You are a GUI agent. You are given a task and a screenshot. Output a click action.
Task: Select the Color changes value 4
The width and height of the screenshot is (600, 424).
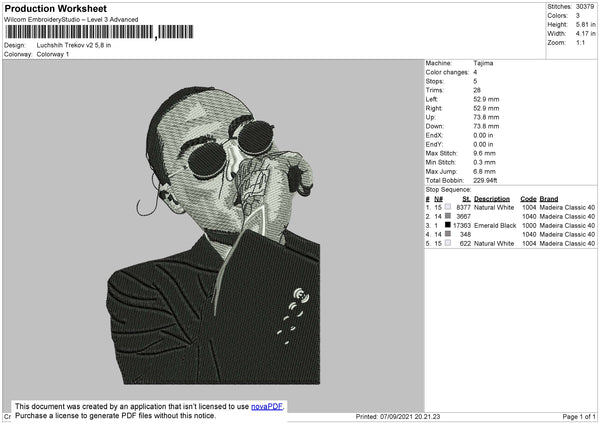click(x=475, y=72)
